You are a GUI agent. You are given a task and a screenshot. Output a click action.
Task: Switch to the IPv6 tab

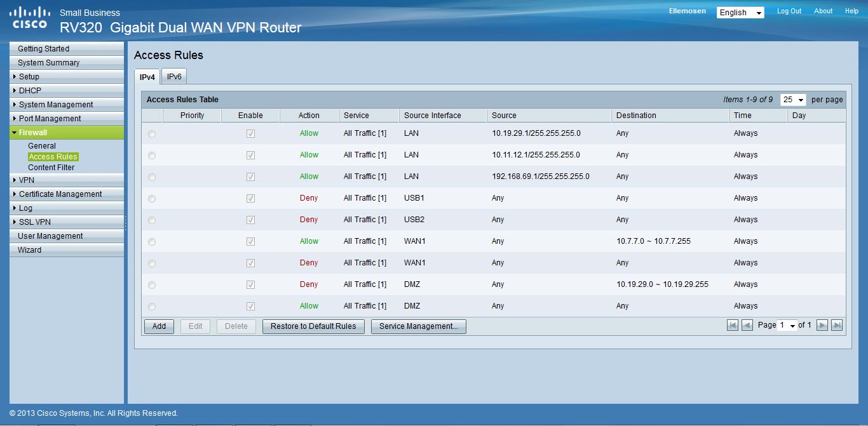pyautogui.click(x=174, y=76)
